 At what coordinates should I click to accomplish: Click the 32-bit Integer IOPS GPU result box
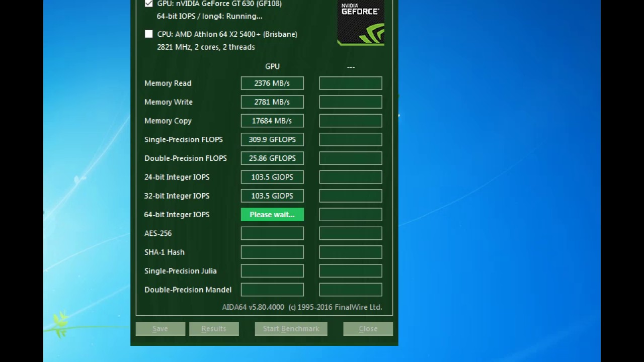pos(272,196)
